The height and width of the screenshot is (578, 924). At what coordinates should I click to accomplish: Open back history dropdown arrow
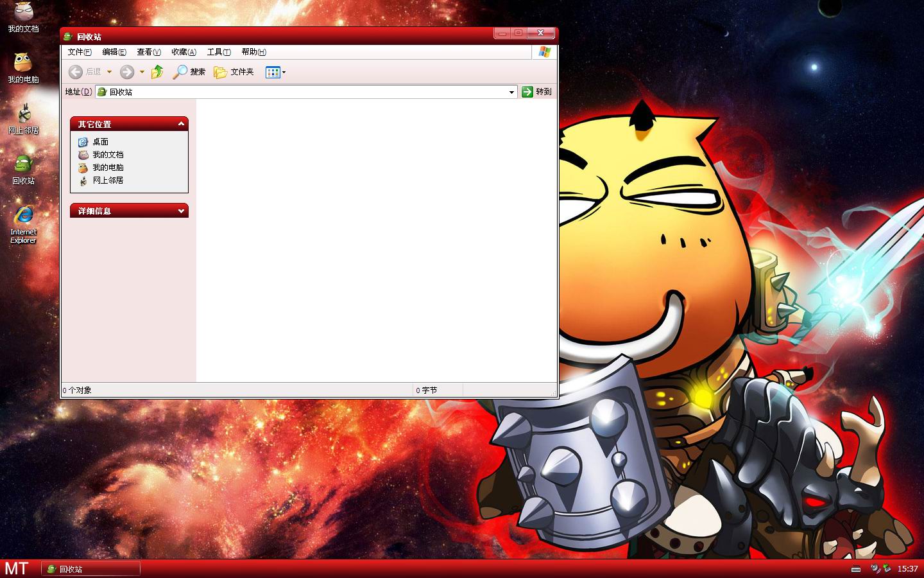tap(109, 72)
